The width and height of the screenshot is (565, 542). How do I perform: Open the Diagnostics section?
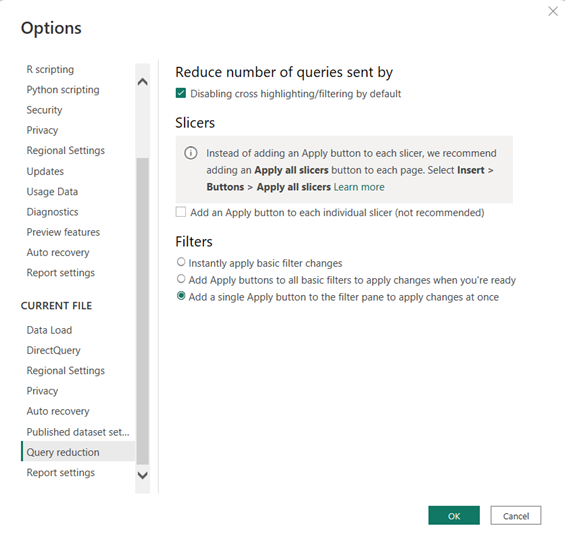(x=52, y=212)
